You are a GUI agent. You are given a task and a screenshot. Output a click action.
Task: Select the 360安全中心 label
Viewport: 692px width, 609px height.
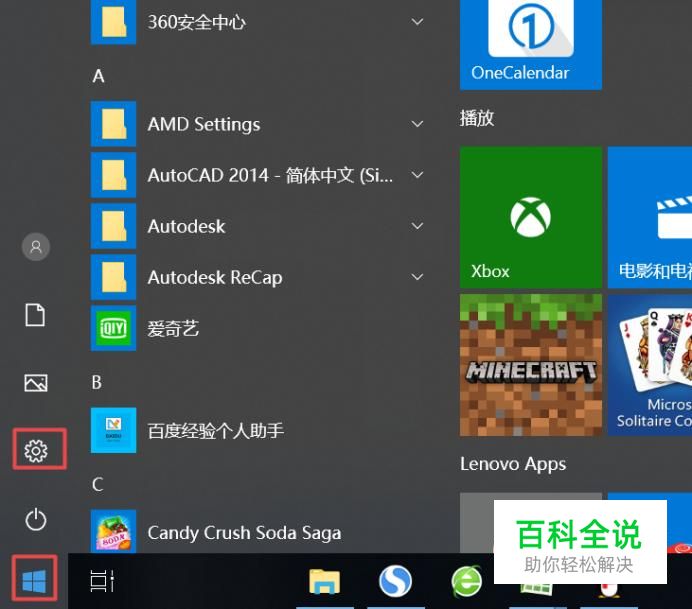click(196, 22)
